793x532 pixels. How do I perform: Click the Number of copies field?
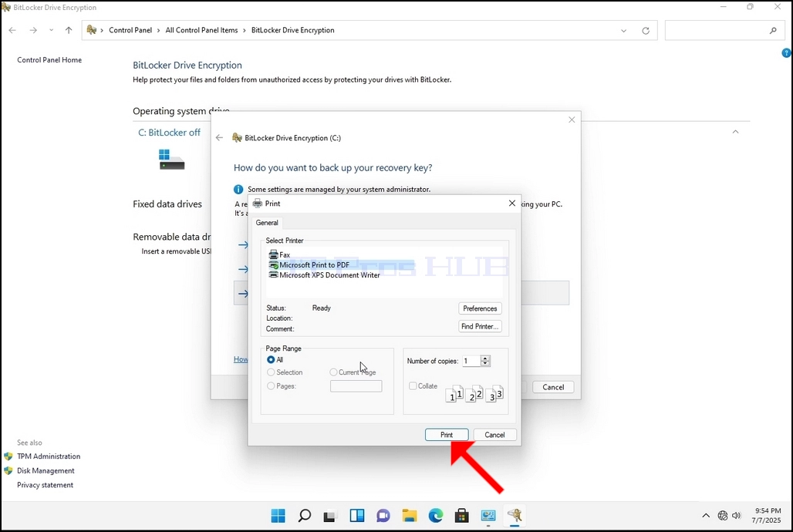471,361
